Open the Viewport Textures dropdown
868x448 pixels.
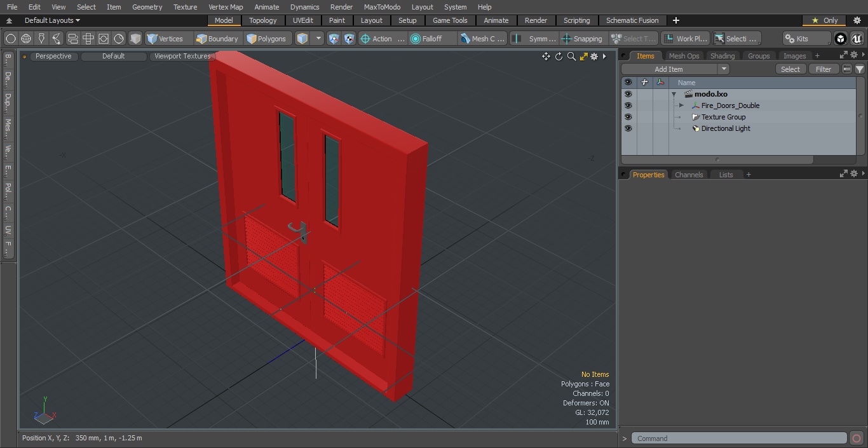point(182,56)
